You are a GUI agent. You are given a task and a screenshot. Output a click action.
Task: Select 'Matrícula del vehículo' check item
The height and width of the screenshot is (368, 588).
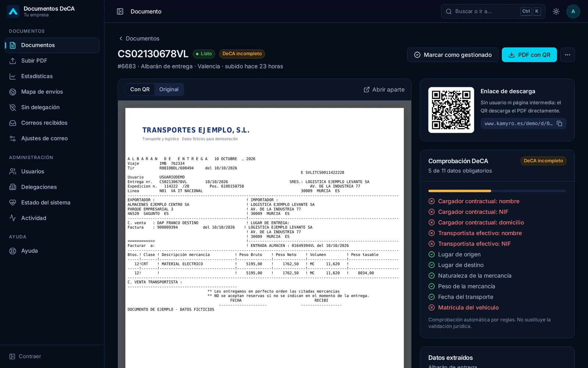[463, 308]
